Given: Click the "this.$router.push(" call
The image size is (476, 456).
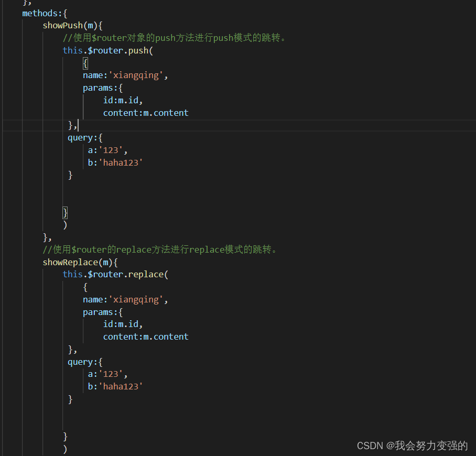Looking at the screenshot, I should tap(108, 50).
